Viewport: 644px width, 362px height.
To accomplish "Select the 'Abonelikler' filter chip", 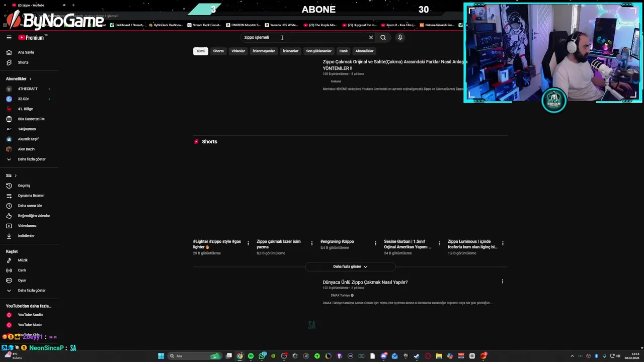I will pos(364,51).
